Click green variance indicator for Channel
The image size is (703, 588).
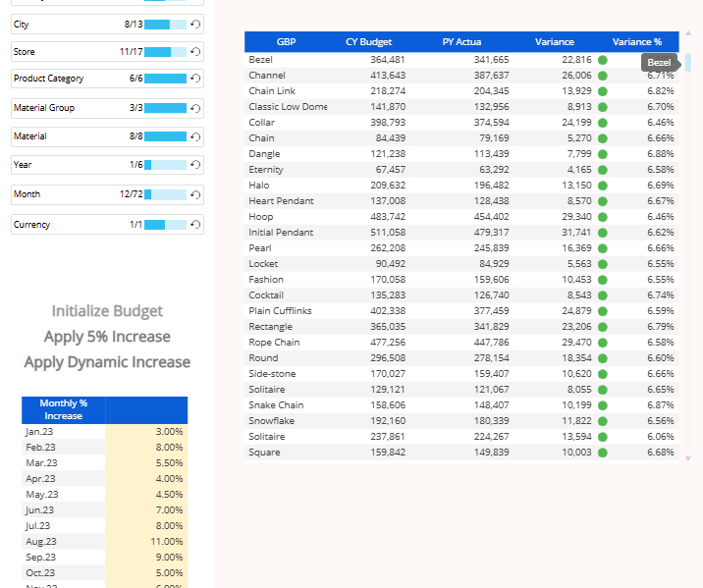click(603, 76)
